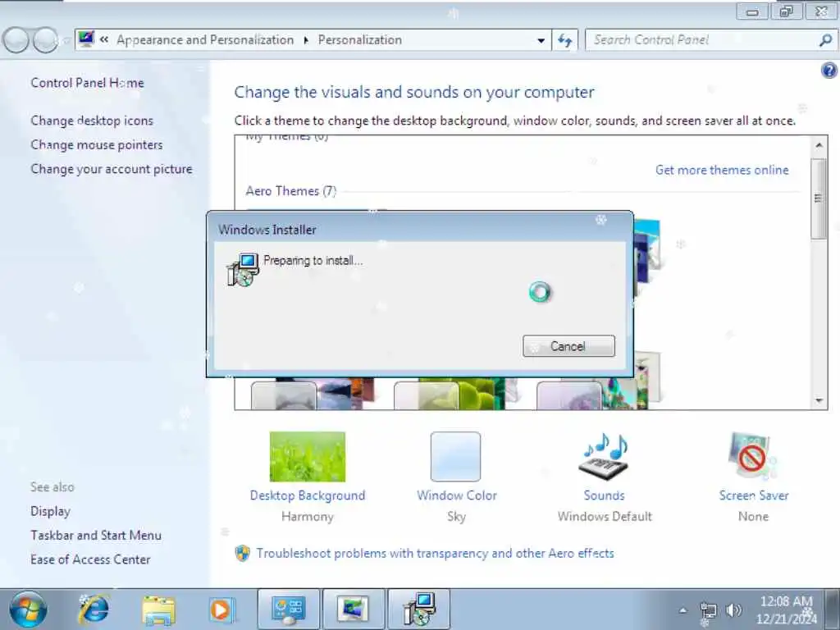Click the Back navigation button
840x630 pixels.
(x=16, y=40)
